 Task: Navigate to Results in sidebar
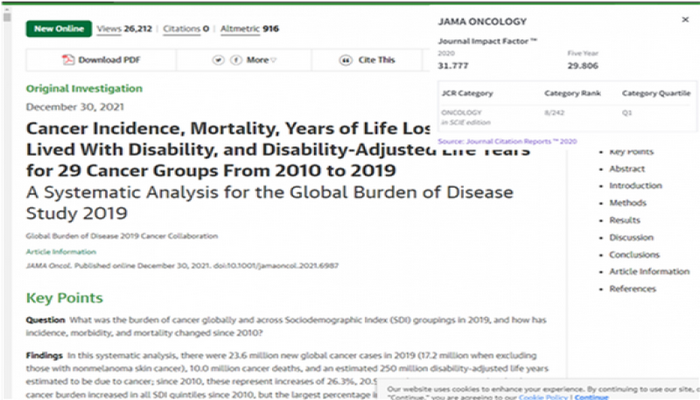tap(625, 220)
